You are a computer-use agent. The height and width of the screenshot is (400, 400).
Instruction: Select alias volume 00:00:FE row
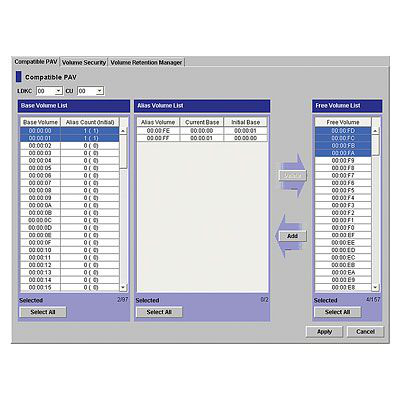202,131
